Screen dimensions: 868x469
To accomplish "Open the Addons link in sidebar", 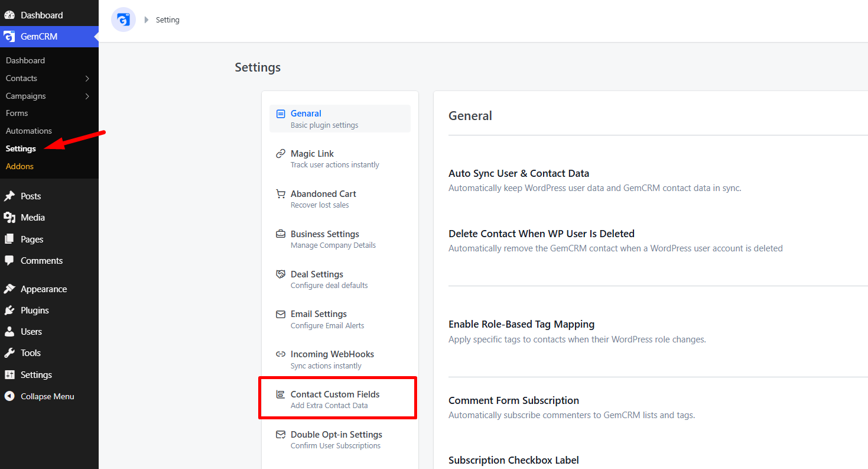I will tap(19, 166).
